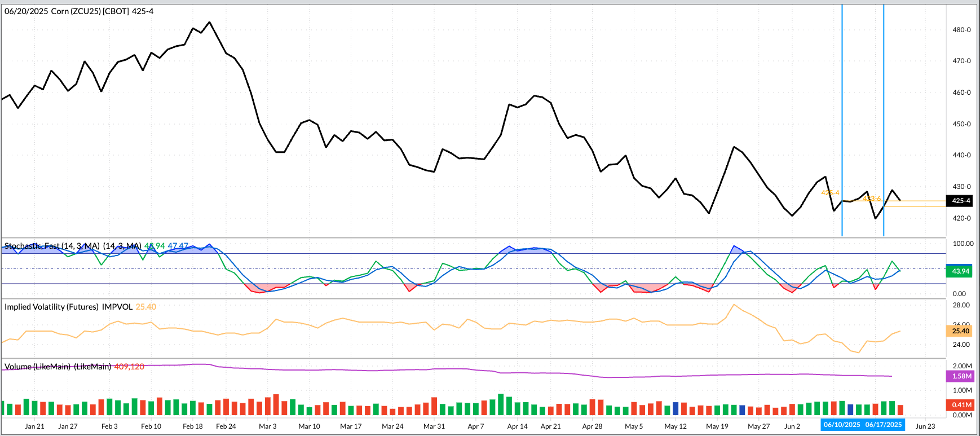Click the 450-0 level on price axis
The height and width of the screenshot is (436, 980).
point(961,124)
